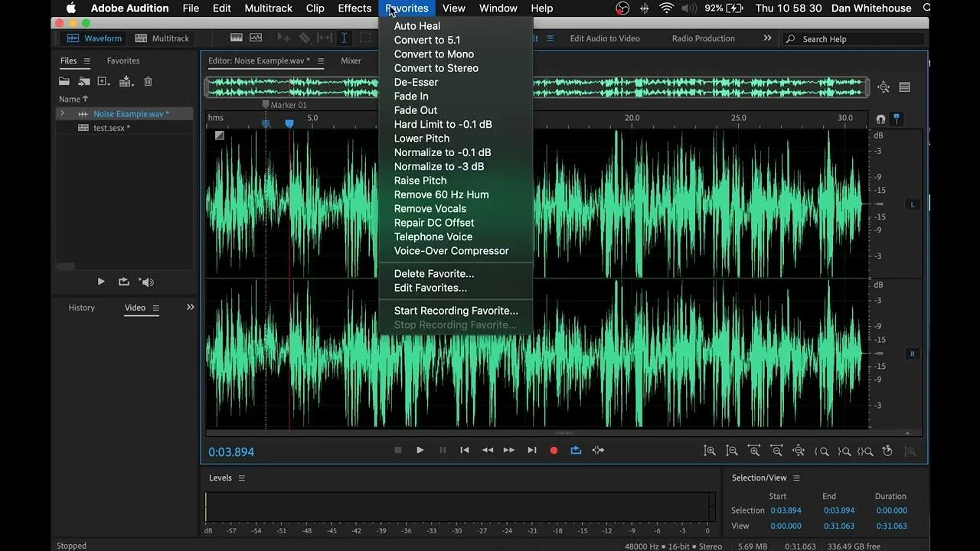
Task: Toggle loop in Files panel preview
Action: pyautogui.click(x=123, y=282)
